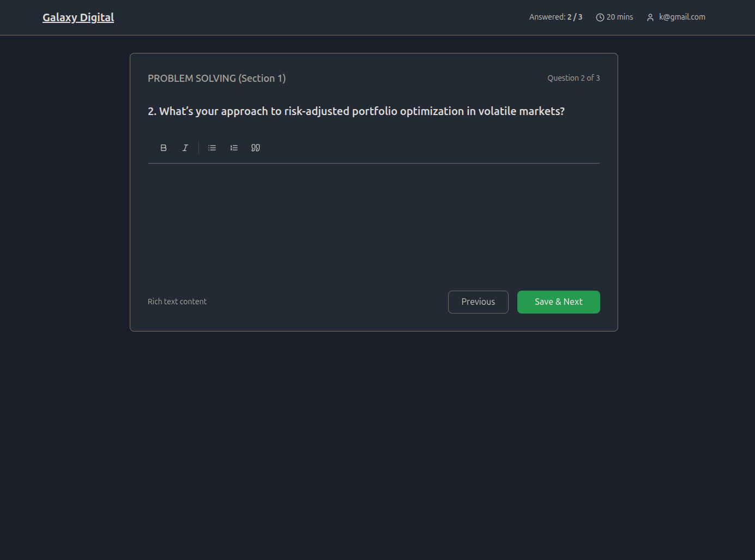Viewport: 755px width, 560px height.
Task: Open the Galaxy Digital home link
Action: click(x=78, y=17)
